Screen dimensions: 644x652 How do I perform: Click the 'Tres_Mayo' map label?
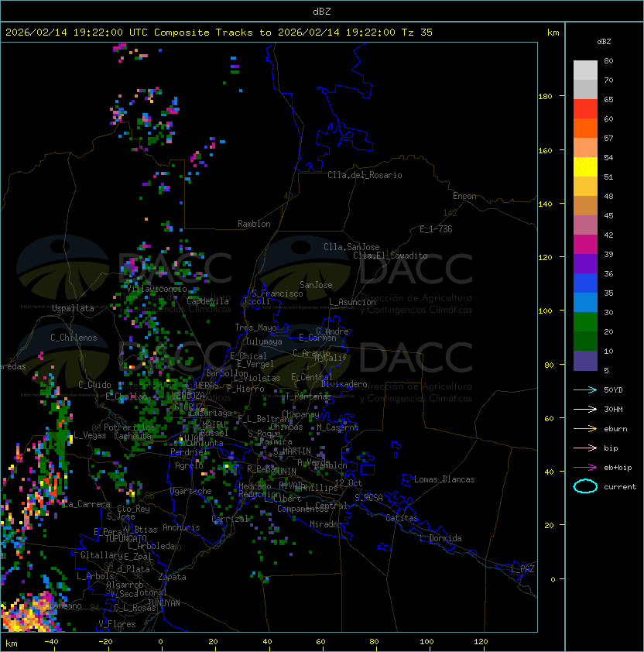click(255, 328)
